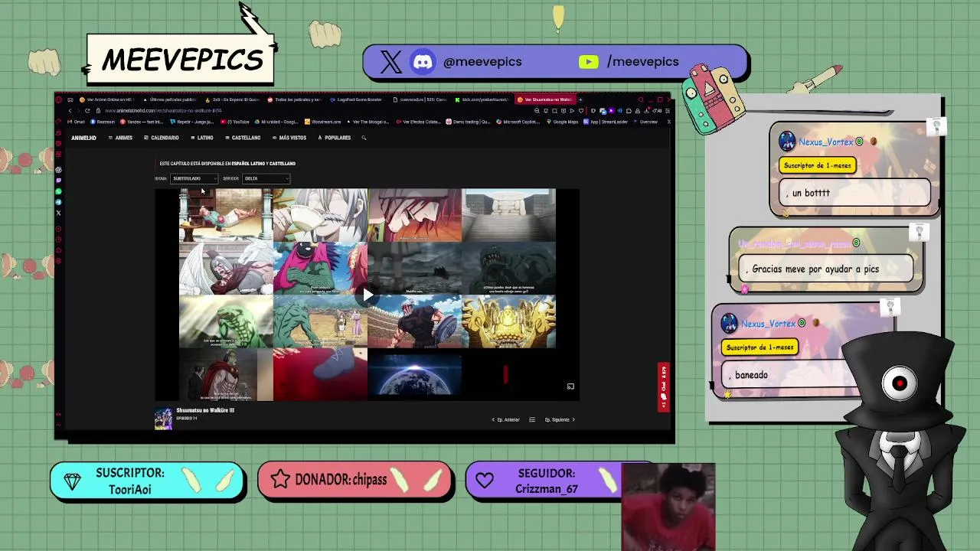Click the Shuumatsu no Walküre poster thumbnail
The image size is (980, 551).
[x=163, y=419]
